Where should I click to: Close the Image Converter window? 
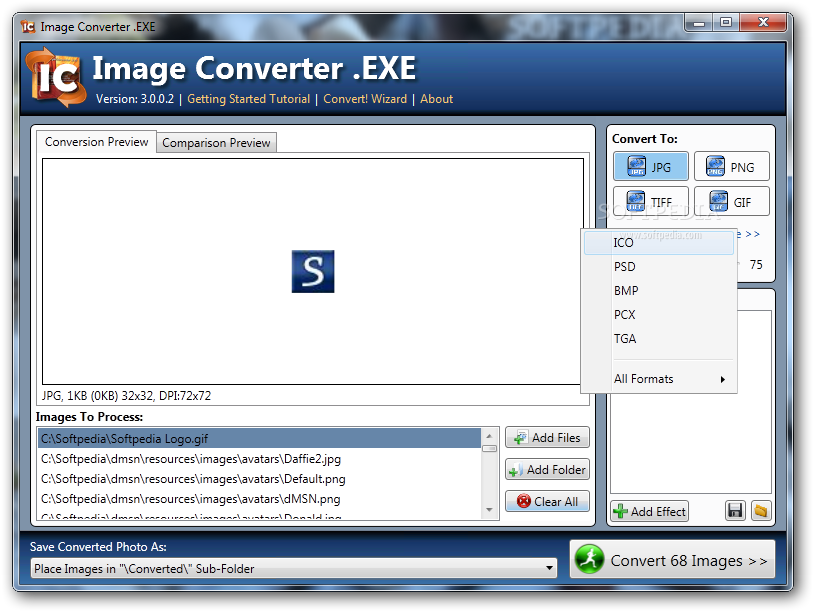coord(763,23)
